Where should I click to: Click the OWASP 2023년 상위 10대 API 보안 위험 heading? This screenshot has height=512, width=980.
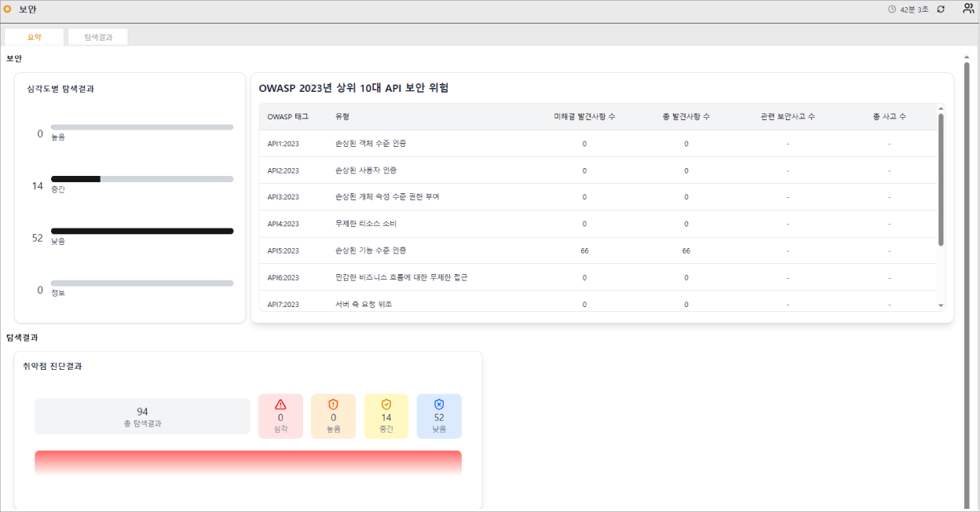coord(353,88)
